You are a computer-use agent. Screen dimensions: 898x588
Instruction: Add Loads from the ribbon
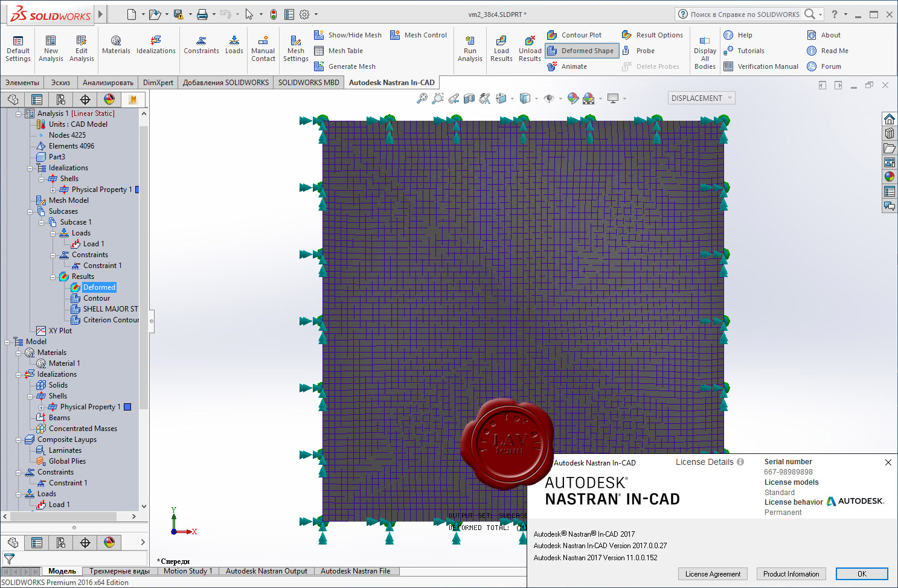pos(234,45)
